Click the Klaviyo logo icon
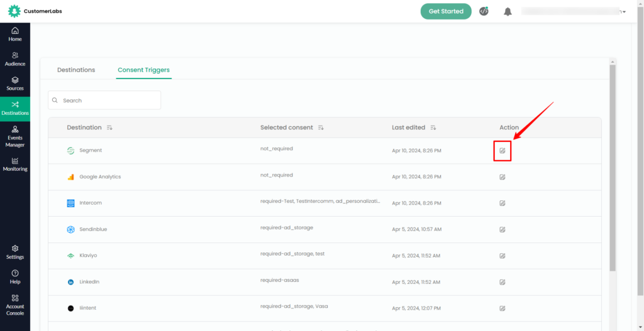This screenshot has height=331, width=644. click(70, 256)
